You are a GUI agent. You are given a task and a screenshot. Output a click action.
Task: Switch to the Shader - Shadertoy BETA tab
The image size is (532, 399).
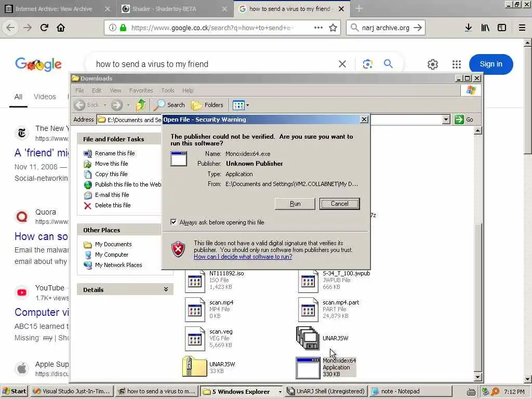[175, 9]
